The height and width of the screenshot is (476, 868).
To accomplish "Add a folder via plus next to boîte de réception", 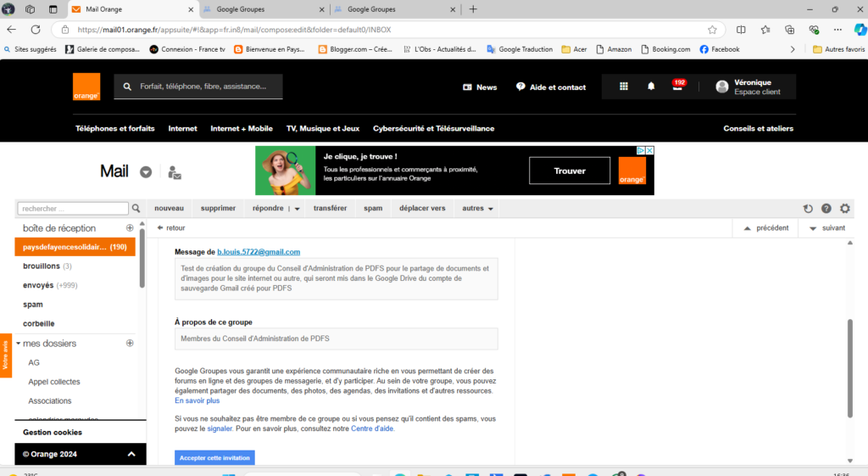I will [130, 228].
